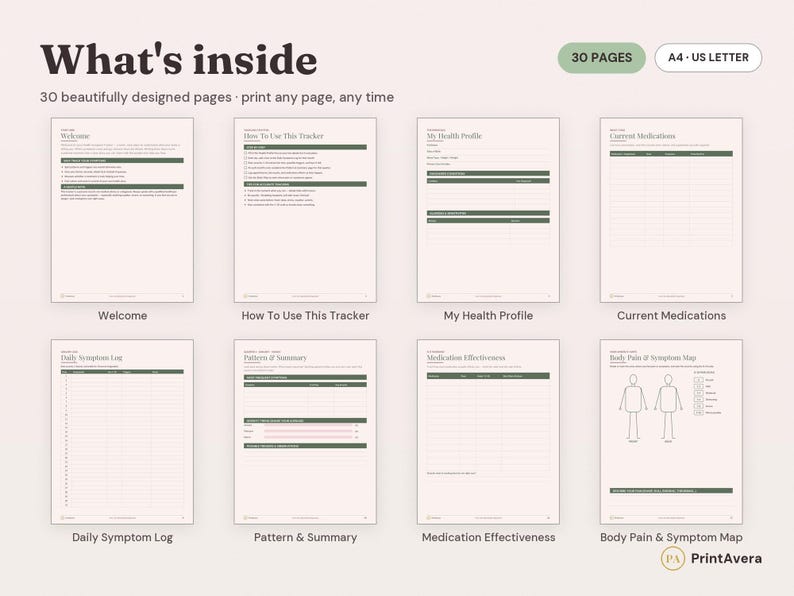This screenshot has height=596, width=794.
Task: Open the Welcome page thumbnail
Action: (122, 210)
